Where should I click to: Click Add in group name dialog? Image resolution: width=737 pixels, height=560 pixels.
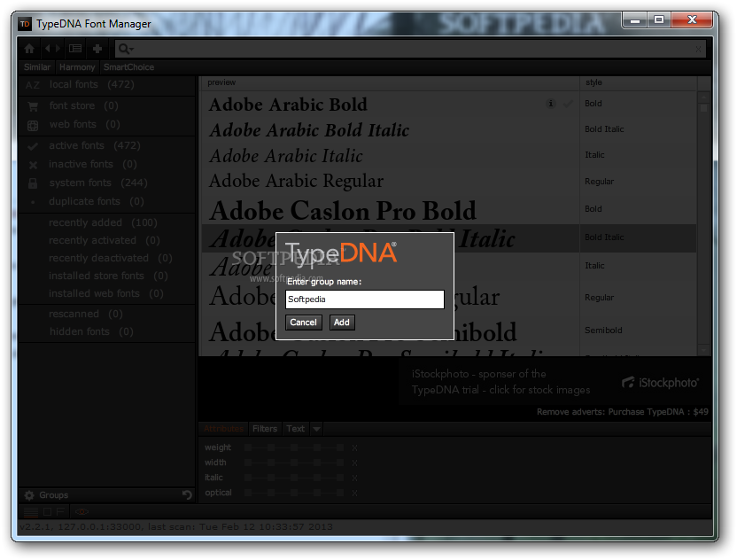[342, 323]
